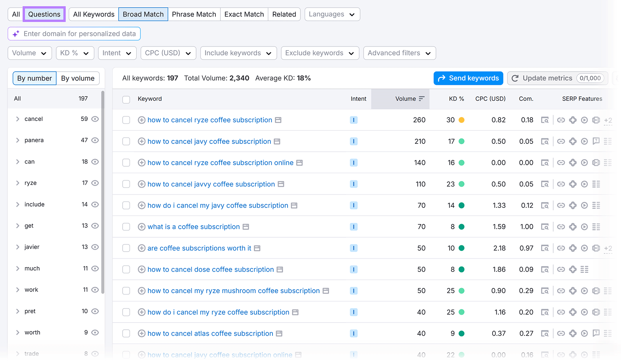The image size is (621, 364).
Task: Click the Update metrics button
Action: tap(557, 78)
